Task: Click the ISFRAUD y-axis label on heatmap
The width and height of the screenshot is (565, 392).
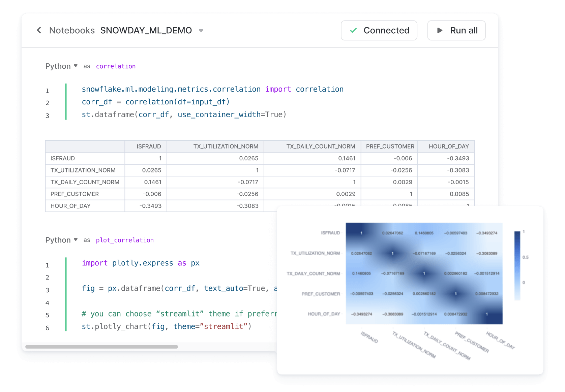Action: click(x=330, y=233)
